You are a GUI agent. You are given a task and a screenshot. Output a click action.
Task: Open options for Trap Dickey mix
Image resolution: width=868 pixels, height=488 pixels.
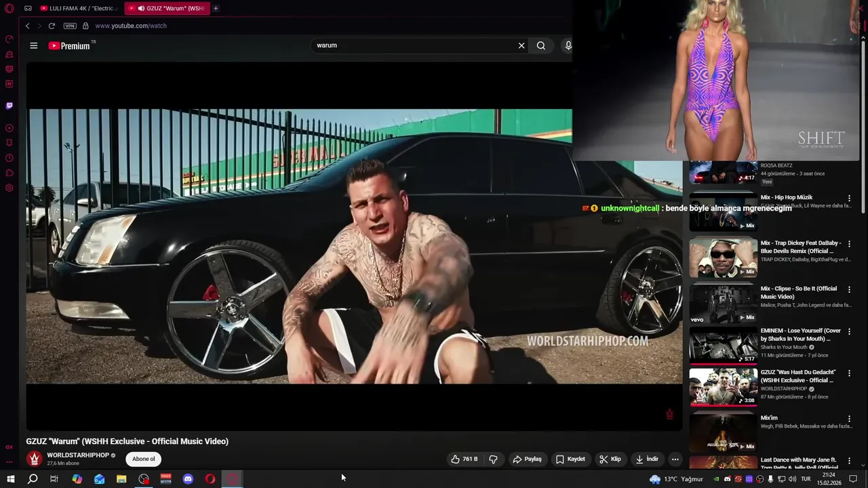click(849, 244)
